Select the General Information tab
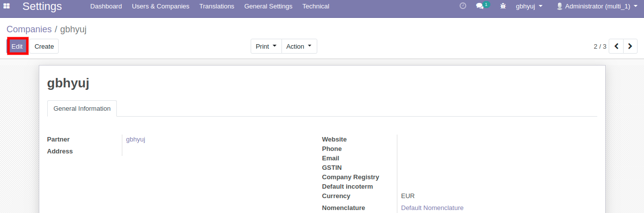The height and width of the screenshot is (213, 644). [x=82, y=108]
